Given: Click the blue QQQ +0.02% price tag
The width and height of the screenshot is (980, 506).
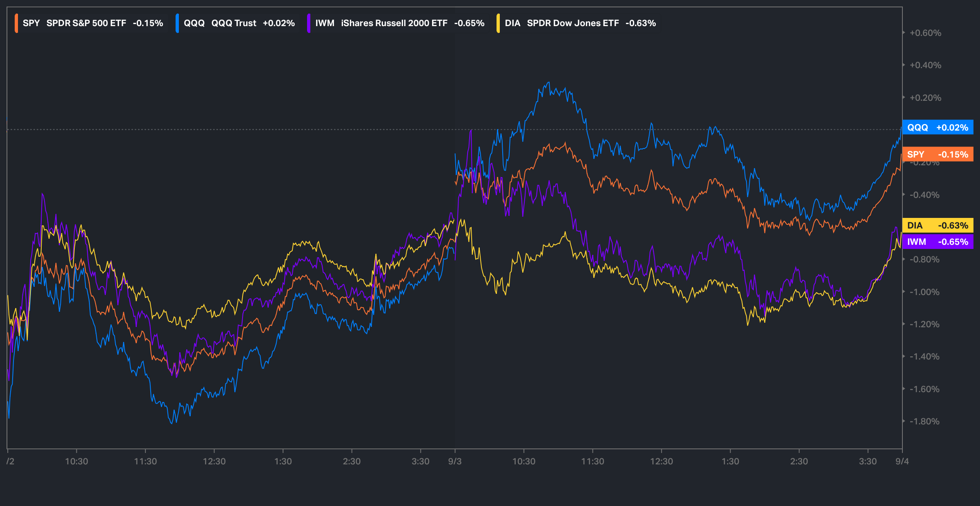Looking at the screenshot, I should pos(938,127).
